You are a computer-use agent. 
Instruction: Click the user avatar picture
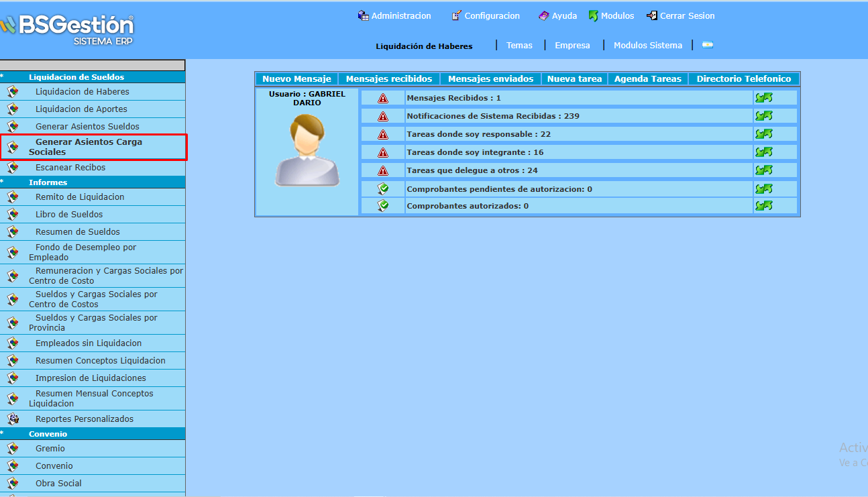[307, 150]
